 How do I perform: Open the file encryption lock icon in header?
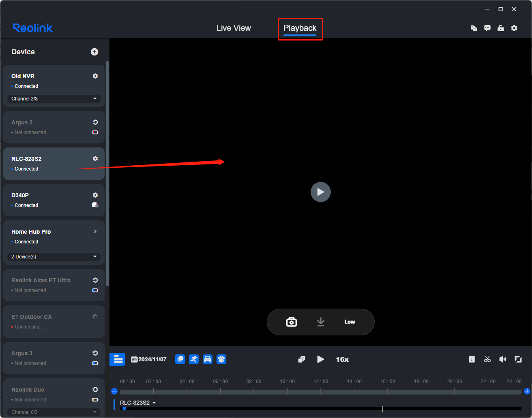click(474, 28)
